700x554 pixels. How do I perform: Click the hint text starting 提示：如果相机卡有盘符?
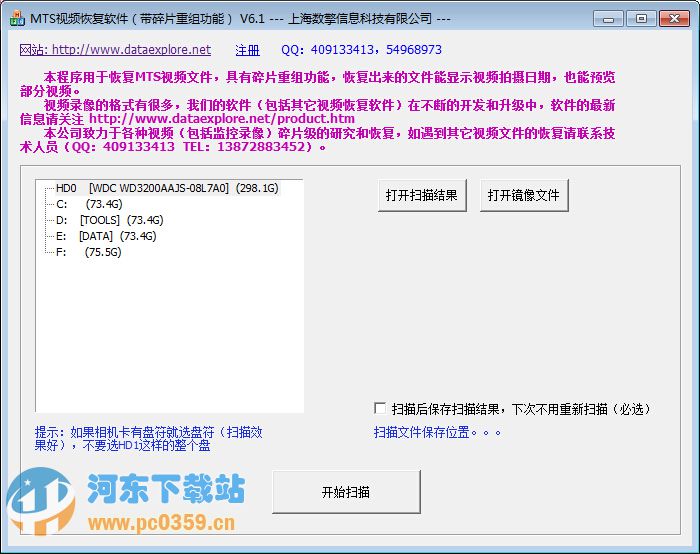coord(149,438)
